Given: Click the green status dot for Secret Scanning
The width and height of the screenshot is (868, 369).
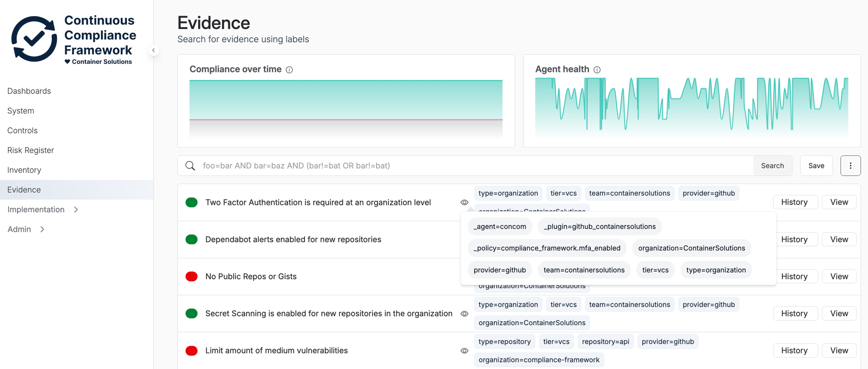Looking at the screenshot, I should pyautogui.click(x=191, y=313).
